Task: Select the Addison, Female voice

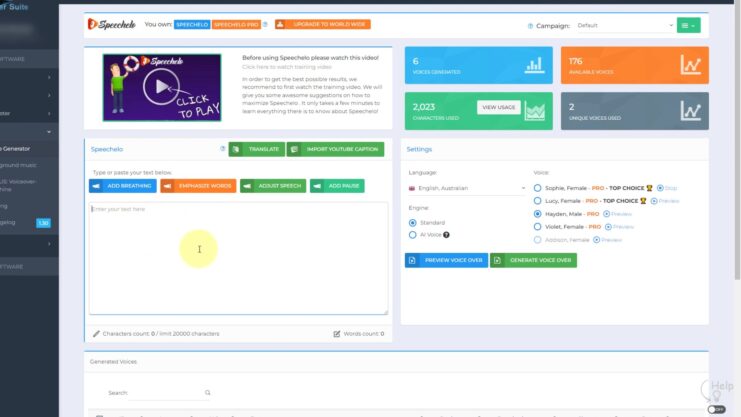Action: point(537,240)
